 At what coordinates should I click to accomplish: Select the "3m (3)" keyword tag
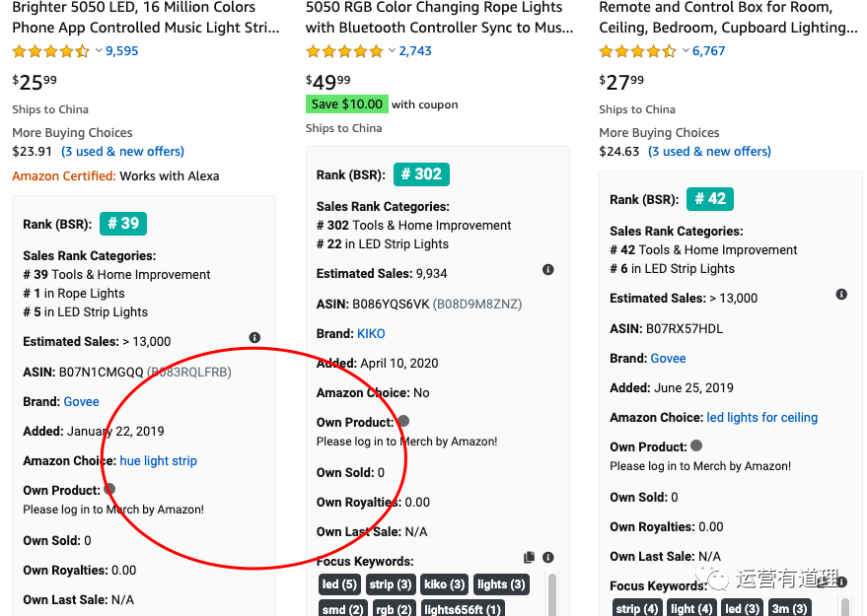pyautogui.click(x=788, y=609)
